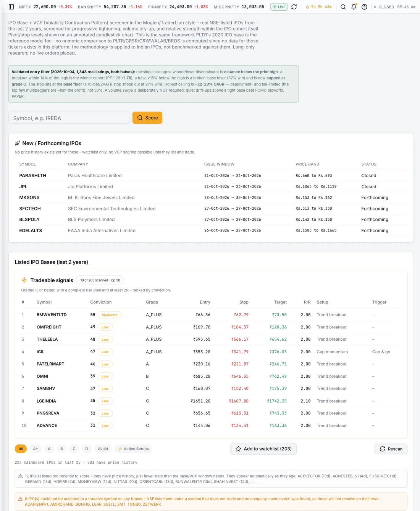
Task: Select the Avoid filter chip
Action: click(103, 449)
